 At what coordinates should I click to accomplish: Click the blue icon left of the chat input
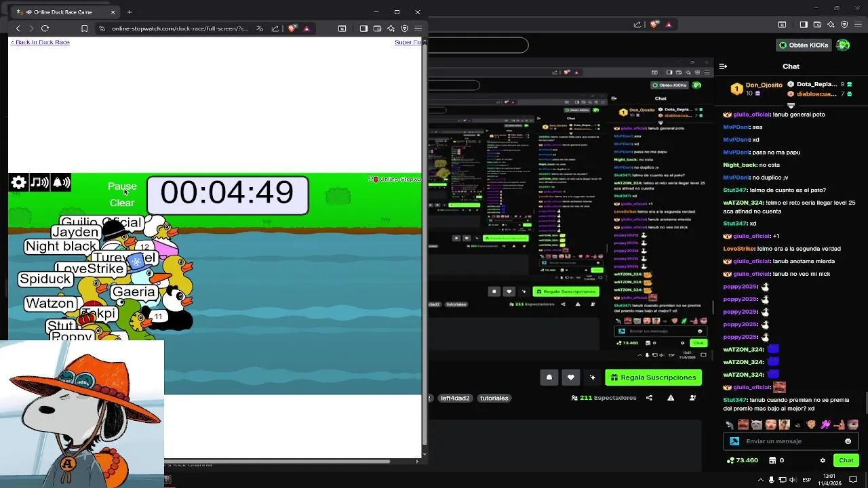tap(734, 441)
